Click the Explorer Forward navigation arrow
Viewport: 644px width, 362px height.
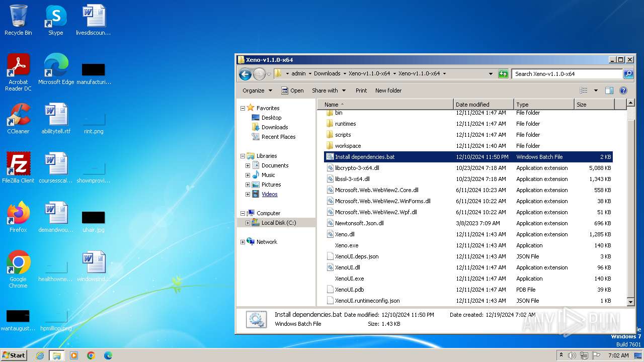(259, 74)
